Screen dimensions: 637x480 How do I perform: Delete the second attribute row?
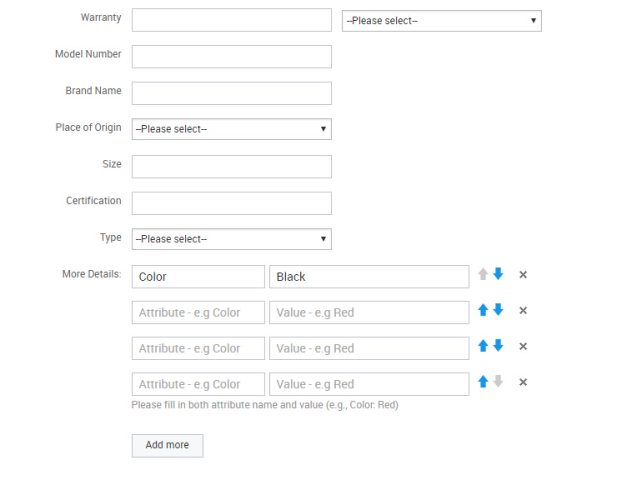point(522,311)
